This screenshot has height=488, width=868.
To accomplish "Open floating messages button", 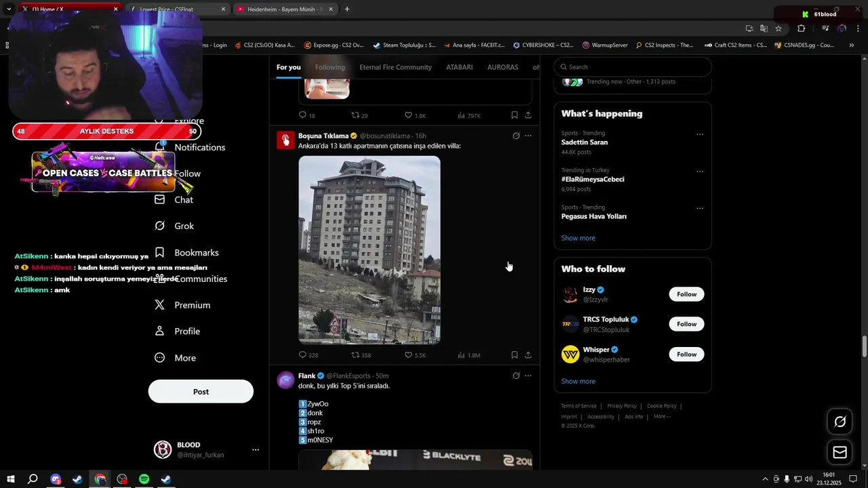I will pyautogui.click(x=840, y=452).
